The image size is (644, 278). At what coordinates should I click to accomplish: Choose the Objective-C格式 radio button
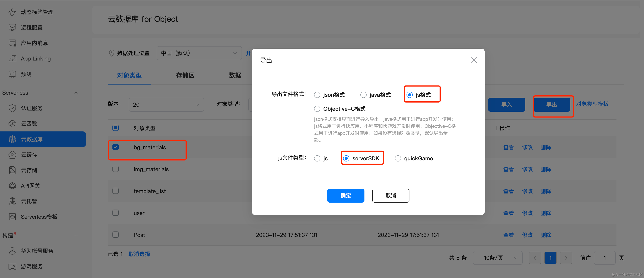[x=317, y=109]
